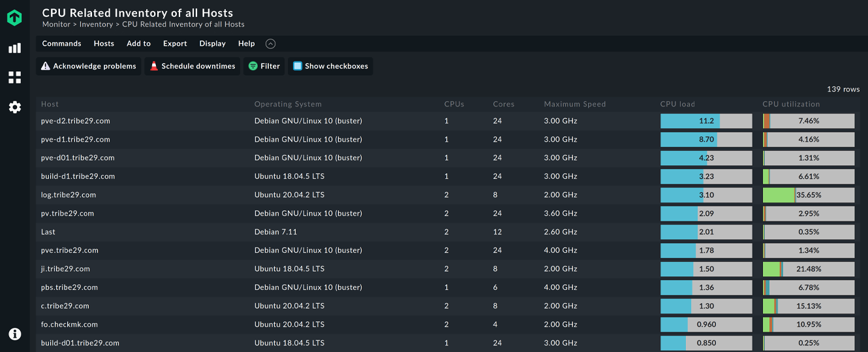Screen dimensions: 868x352
Task: Open the pve-d2.tribe29.com host link
Action: 75,121
